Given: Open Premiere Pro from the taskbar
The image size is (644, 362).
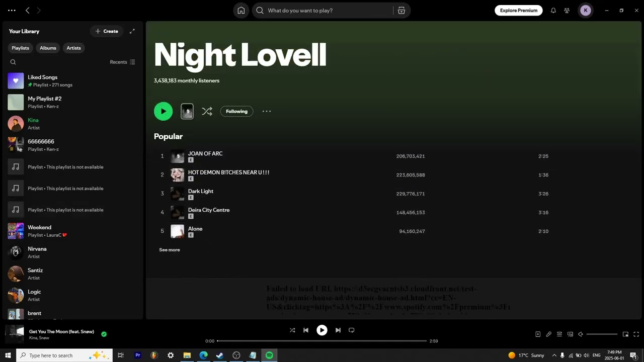Looking at the screenshot, I should click(137, 355).
